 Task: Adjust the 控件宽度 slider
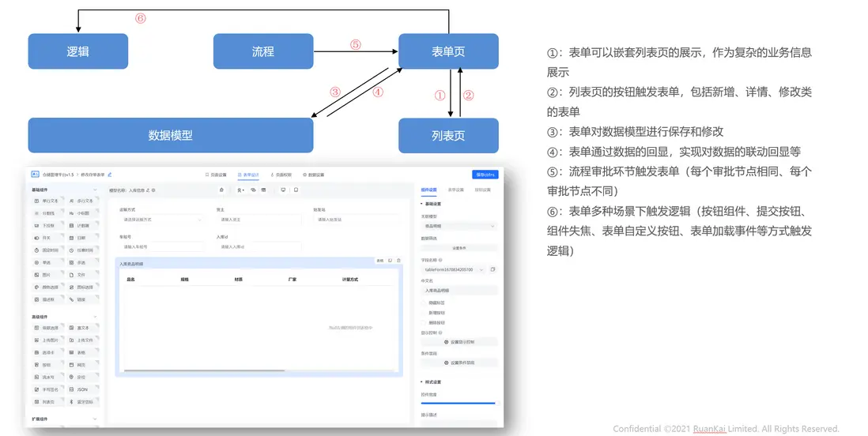click(x=459, y=404)
